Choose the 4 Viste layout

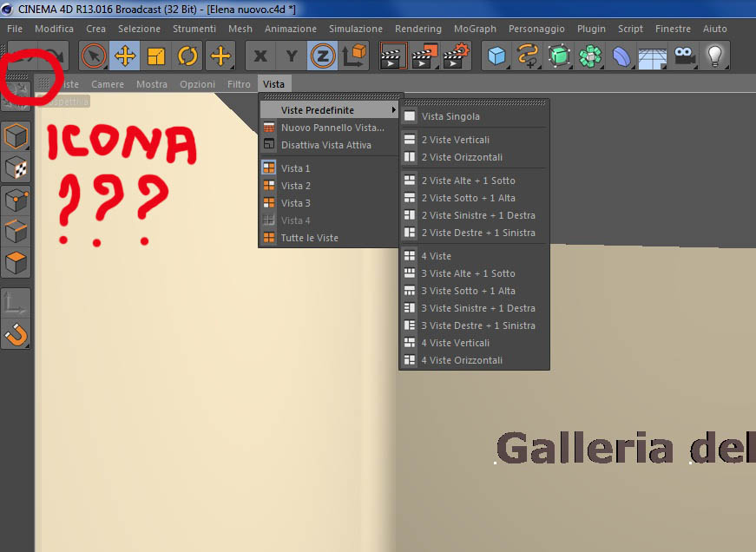tap(475, 255)
